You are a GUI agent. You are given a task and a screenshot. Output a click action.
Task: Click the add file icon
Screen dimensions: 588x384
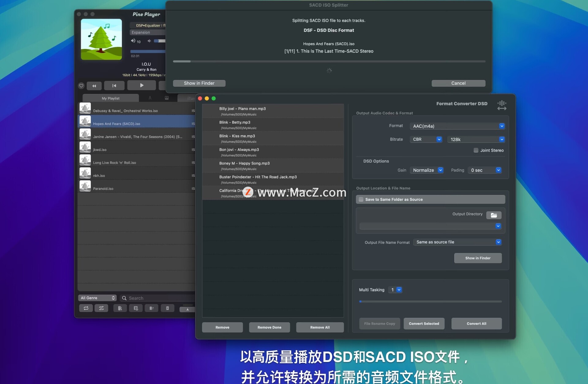pos(120,308)
